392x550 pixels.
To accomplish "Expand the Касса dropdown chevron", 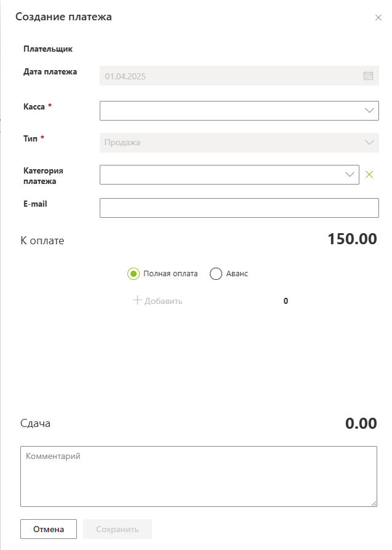I will coord(369,111).
